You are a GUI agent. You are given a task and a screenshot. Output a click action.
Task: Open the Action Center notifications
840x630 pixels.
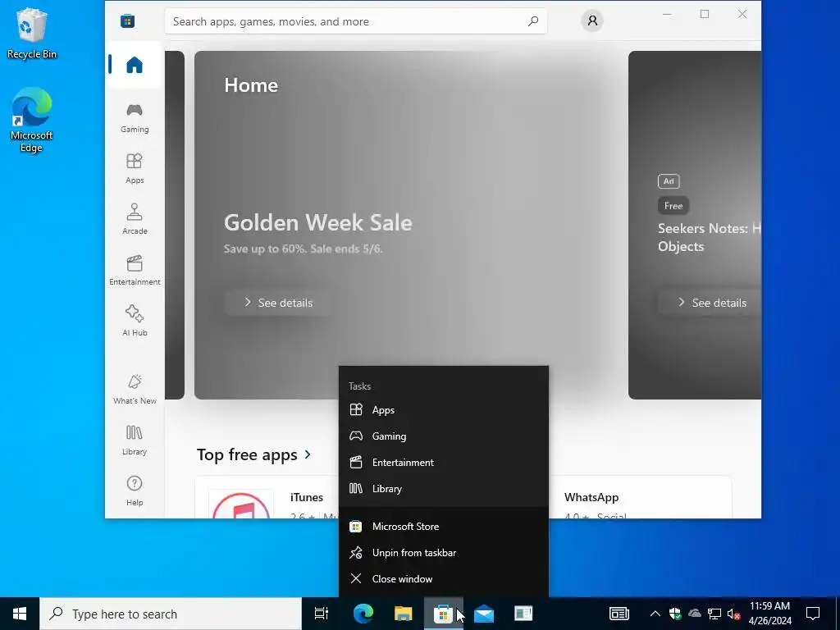click(813, 614)
